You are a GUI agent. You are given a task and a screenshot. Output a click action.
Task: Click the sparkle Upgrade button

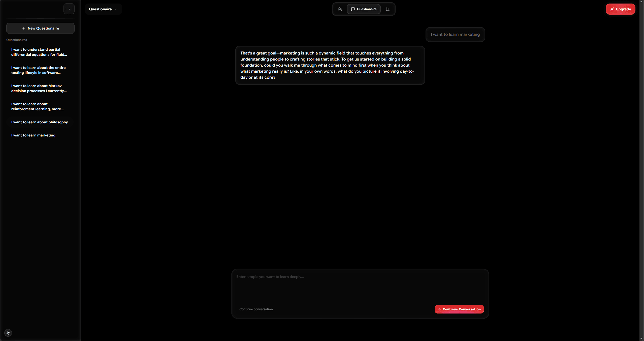click(620, 9)
